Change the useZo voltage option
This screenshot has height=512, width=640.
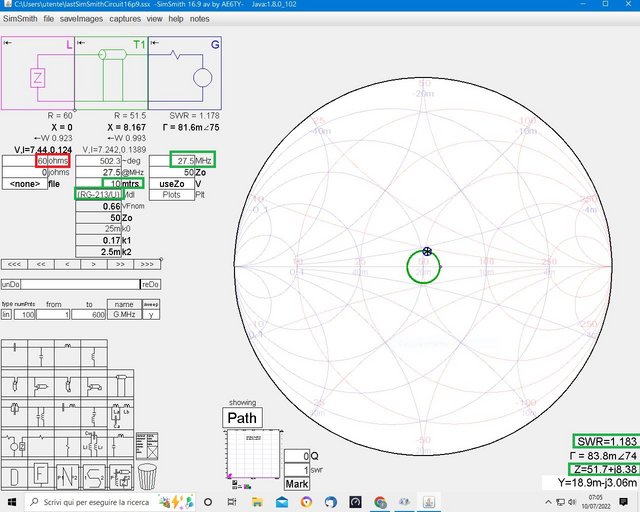click(172, 184)
